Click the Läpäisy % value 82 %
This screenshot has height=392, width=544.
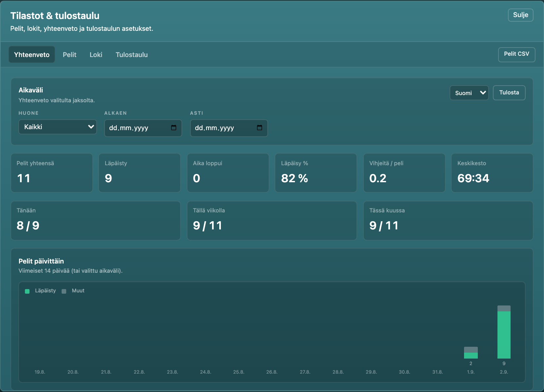click(294, 178)
